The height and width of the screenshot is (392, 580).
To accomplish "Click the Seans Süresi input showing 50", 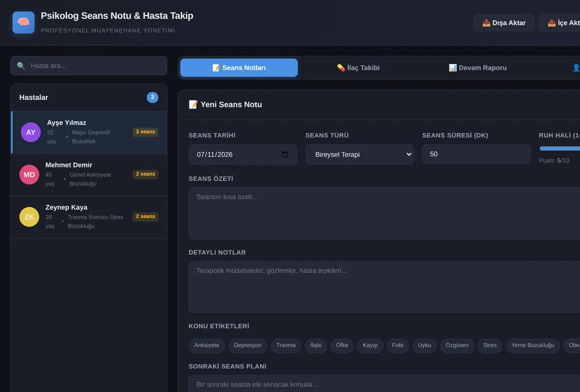I will pos(477,154).
